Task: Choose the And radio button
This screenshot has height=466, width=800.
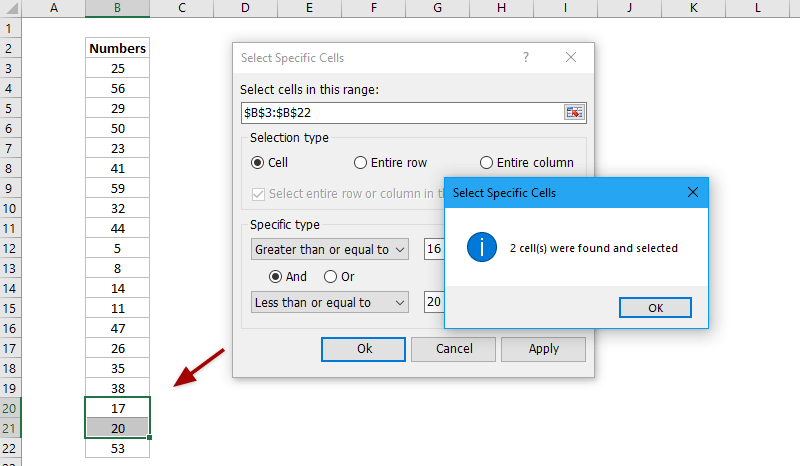Action: (x=276, y=277)
